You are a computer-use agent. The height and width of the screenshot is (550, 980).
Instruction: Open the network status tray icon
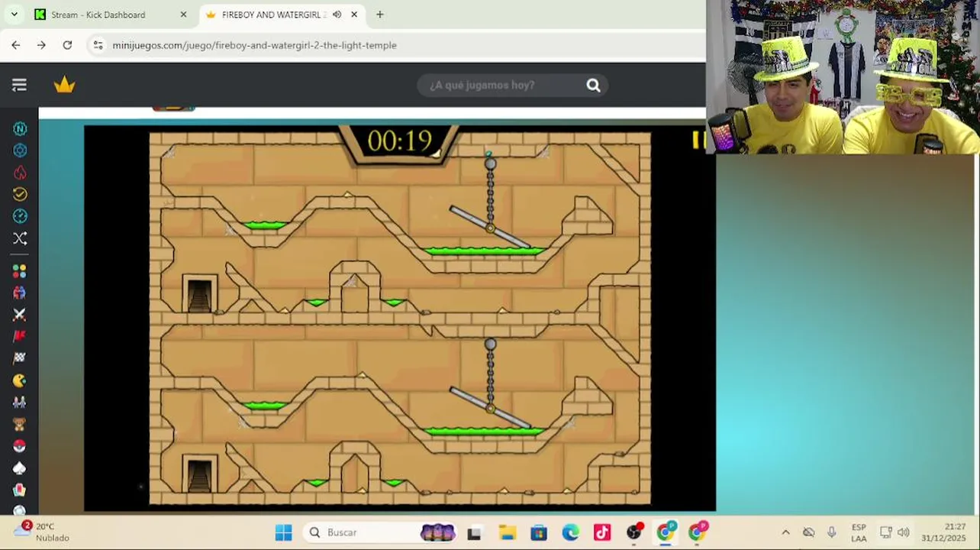coord(886,532)
